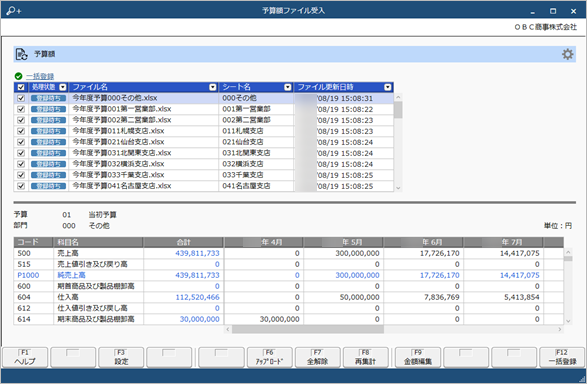Click code 614 cell
Image resolution: width=587 pixels, height=384 pixels.
pos(24,319)
